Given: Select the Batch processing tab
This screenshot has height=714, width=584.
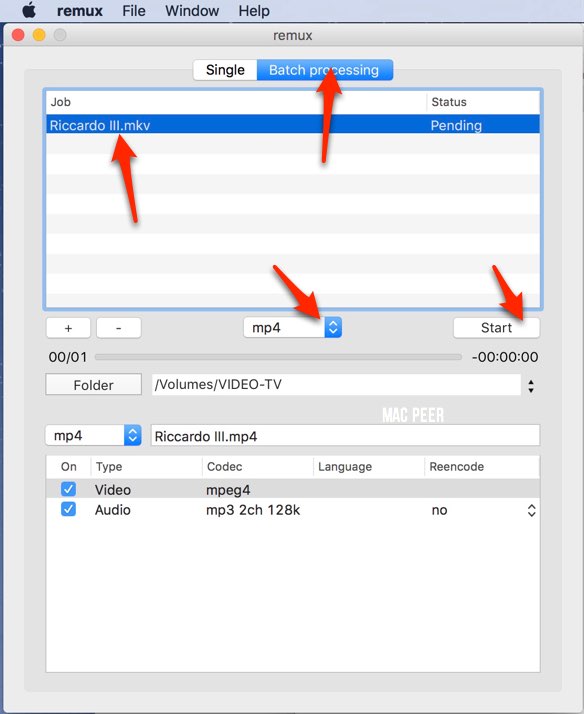Looking at the screenshot, I should coord(324,70).
